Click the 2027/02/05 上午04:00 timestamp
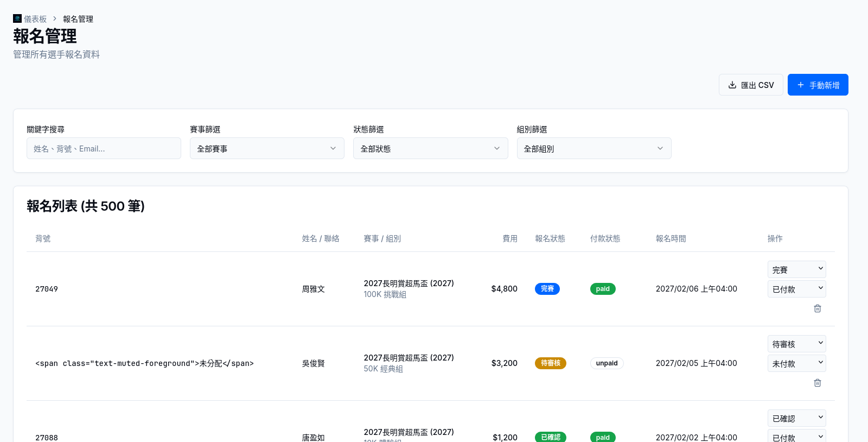Image resolution: width=868 pixels, height=442 pixels. point(697,363)
